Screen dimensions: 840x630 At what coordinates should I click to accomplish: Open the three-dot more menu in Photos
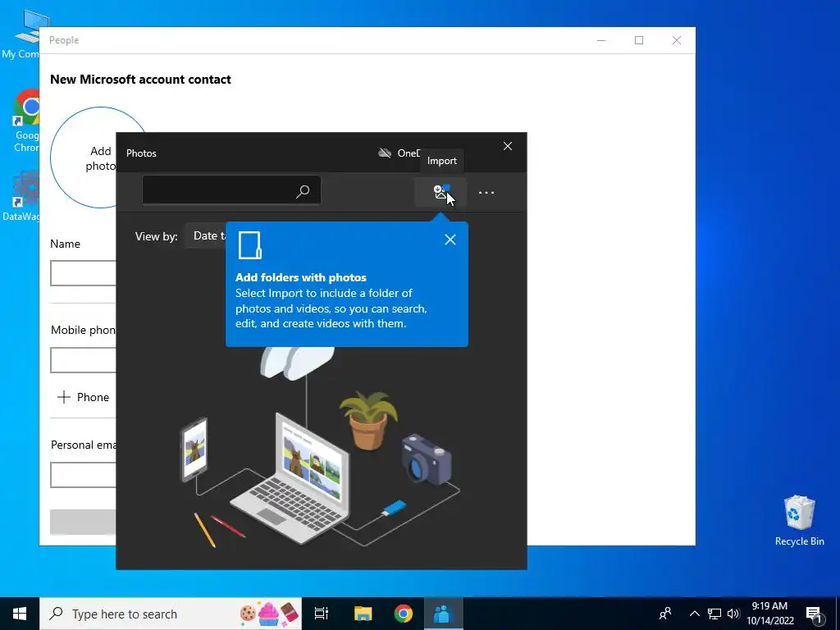point(486,192)
